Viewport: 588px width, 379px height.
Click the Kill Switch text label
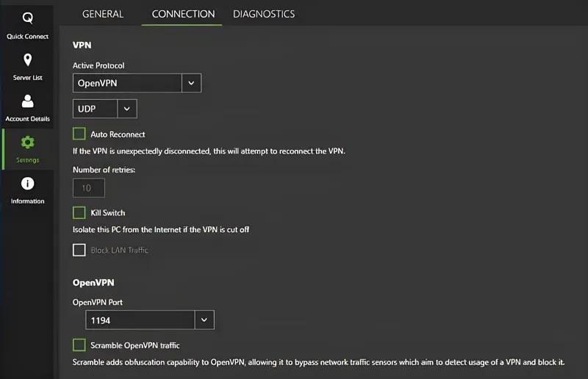pos(108,213)
